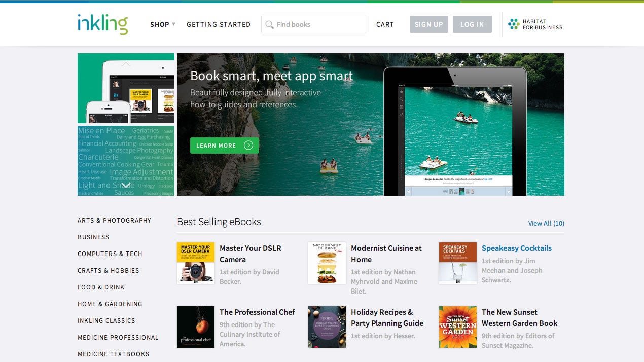
Task: Open The Professional Chef book cover
Action: pyautogui.click(x=196, y=327)
